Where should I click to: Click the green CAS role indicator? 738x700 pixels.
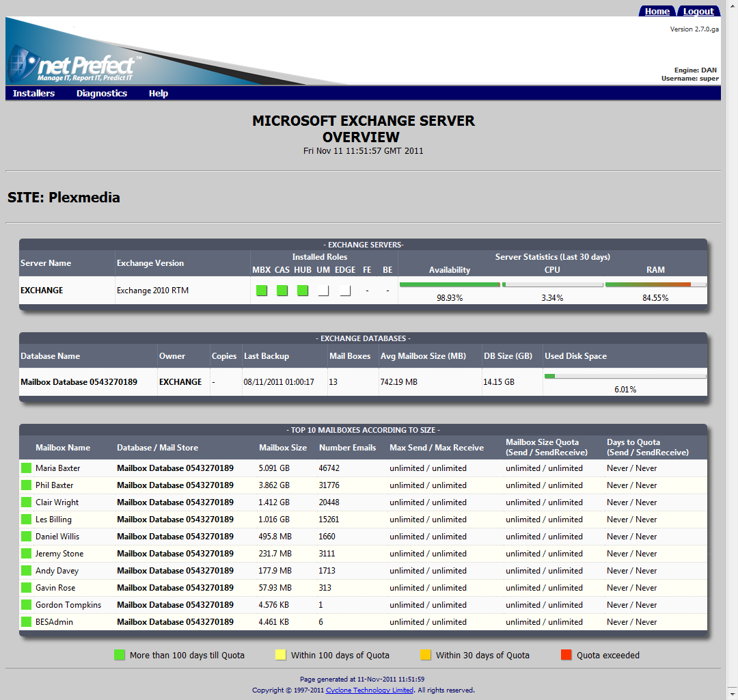(x=282, y=291)
